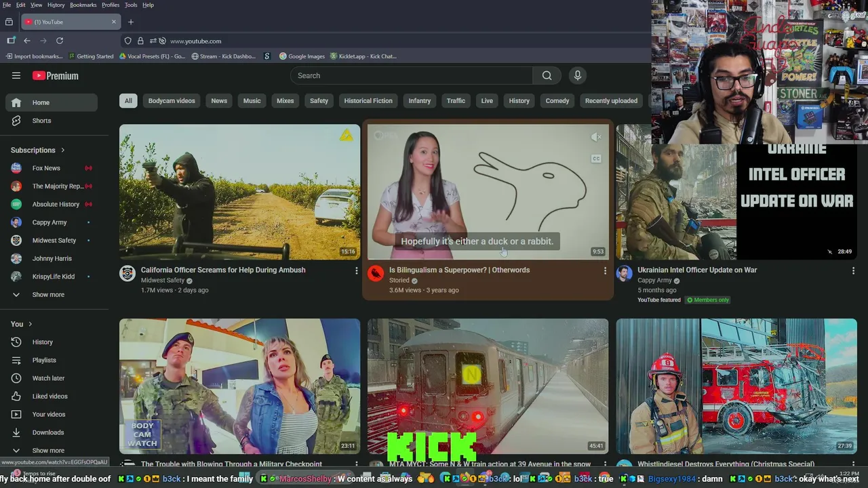Open the firefighter Whistlindiesel video thumbnail
The width and height of the screenshot is (868, 488).
click(x=736, y=386)
